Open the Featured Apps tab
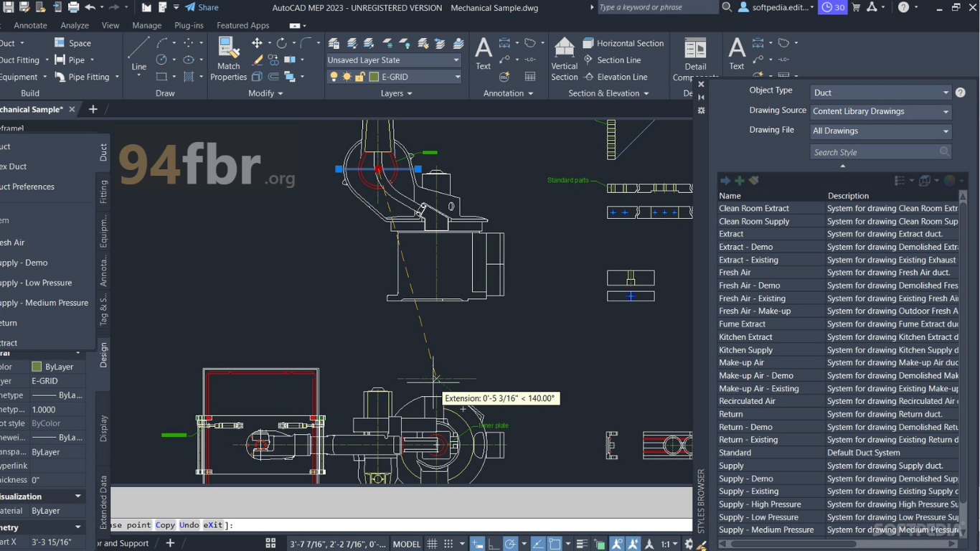Image resolution: width=980 pixels, height=551 pixels. 242,25
